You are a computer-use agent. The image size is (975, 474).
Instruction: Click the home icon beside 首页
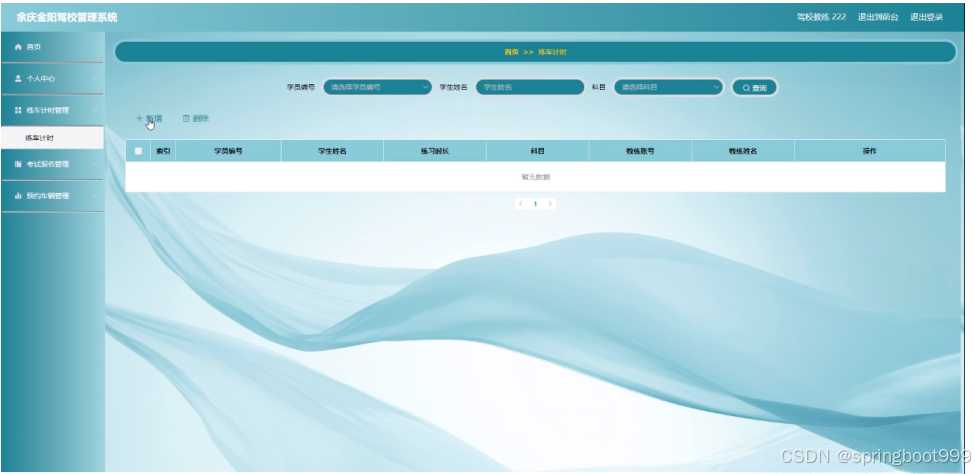pyautogui.click(x=18, y=47)
